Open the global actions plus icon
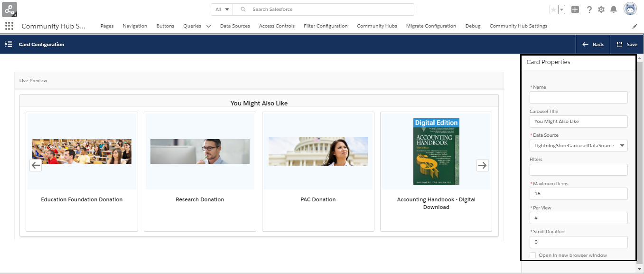The height and width of the screenshot is (274, 644). (x=575, y=9)
